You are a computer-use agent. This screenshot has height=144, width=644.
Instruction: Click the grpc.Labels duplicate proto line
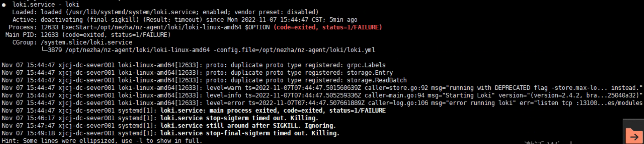coord(296,65)
